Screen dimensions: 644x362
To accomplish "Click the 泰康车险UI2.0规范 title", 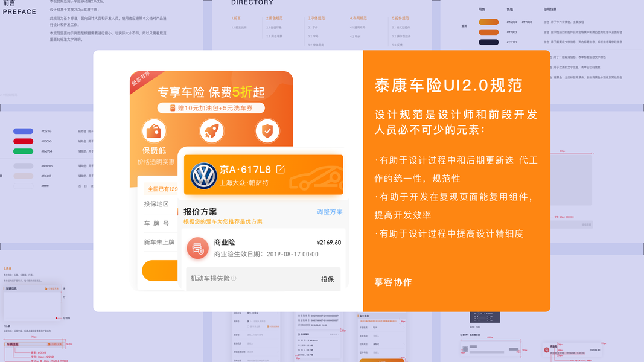I will click(x=448, y=85).
